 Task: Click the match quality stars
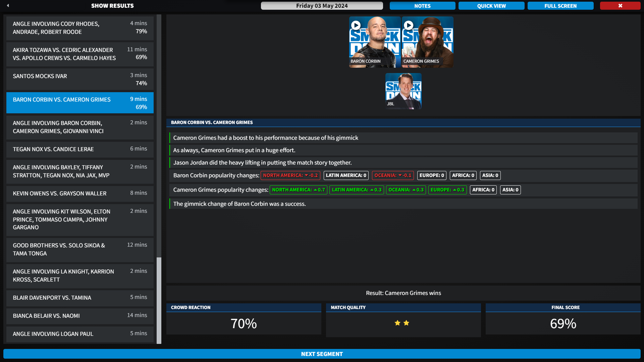pos(402,323)
